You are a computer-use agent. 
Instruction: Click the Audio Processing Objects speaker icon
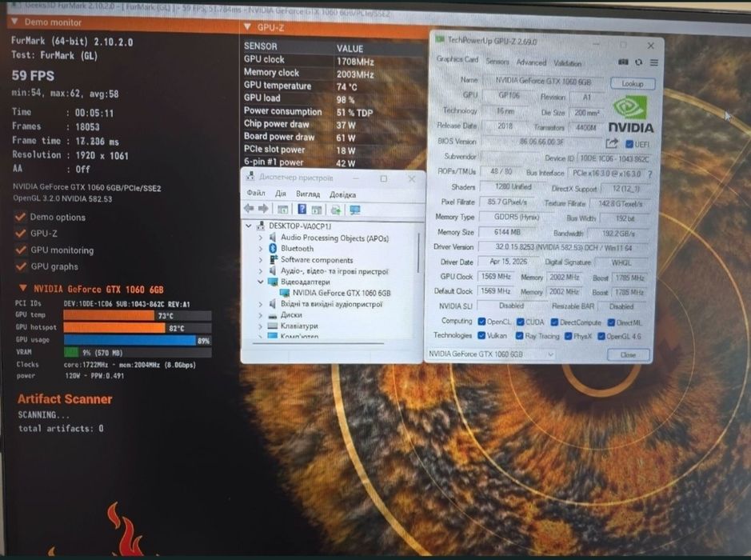pos(273,238)
